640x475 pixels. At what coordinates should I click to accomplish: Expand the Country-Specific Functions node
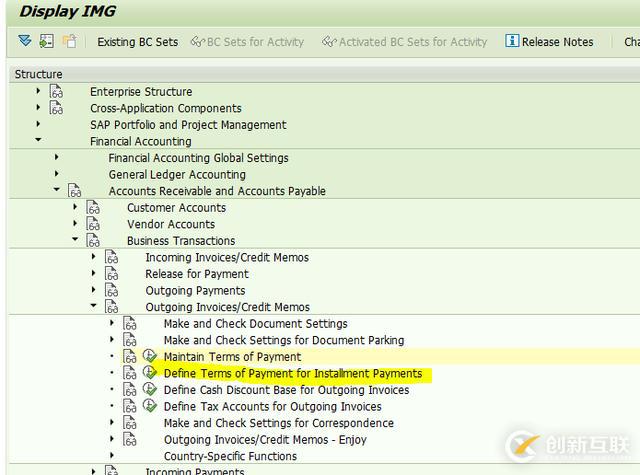click(111, 455)
